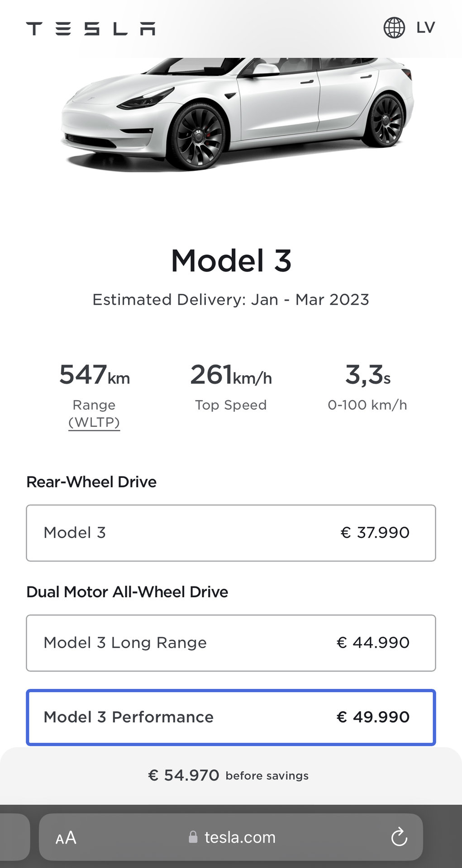
Task: Select the Model 3 Long Range option
Action: tap(231, 643)
